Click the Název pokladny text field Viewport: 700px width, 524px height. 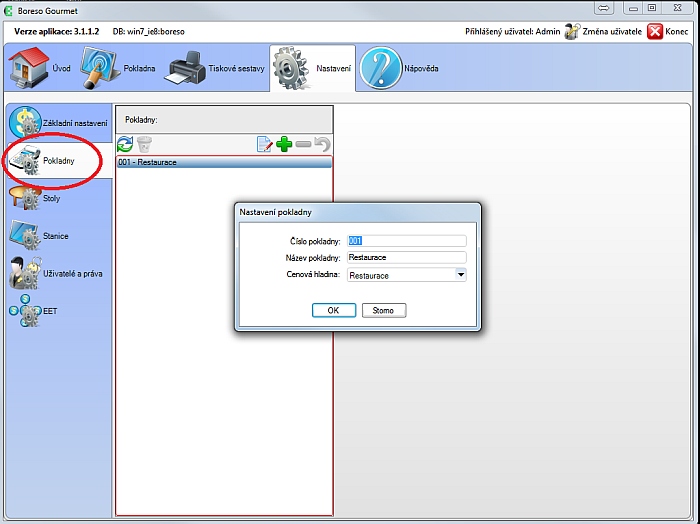point(406,257)
